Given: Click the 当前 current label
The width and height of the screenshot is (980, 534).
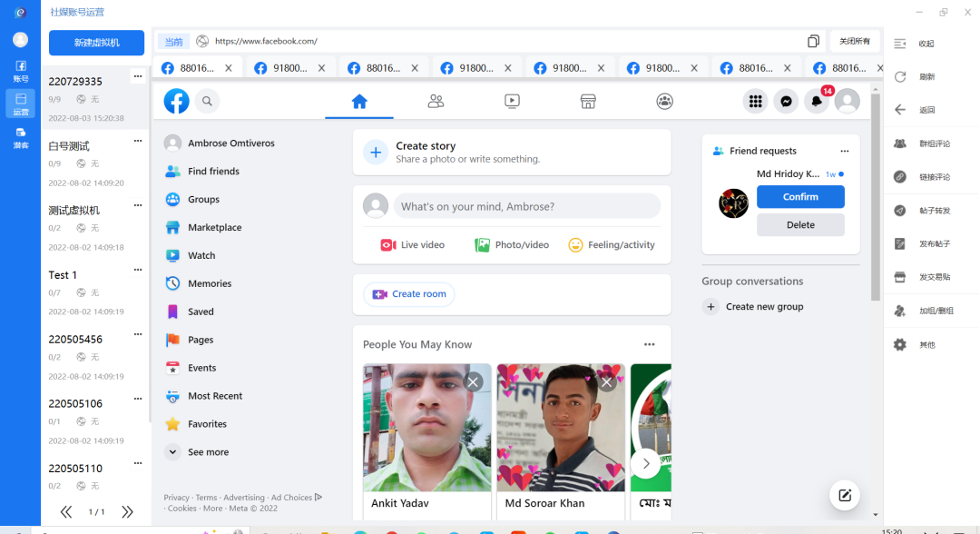Looking at the screenshot, I should (x=173, y=42).
